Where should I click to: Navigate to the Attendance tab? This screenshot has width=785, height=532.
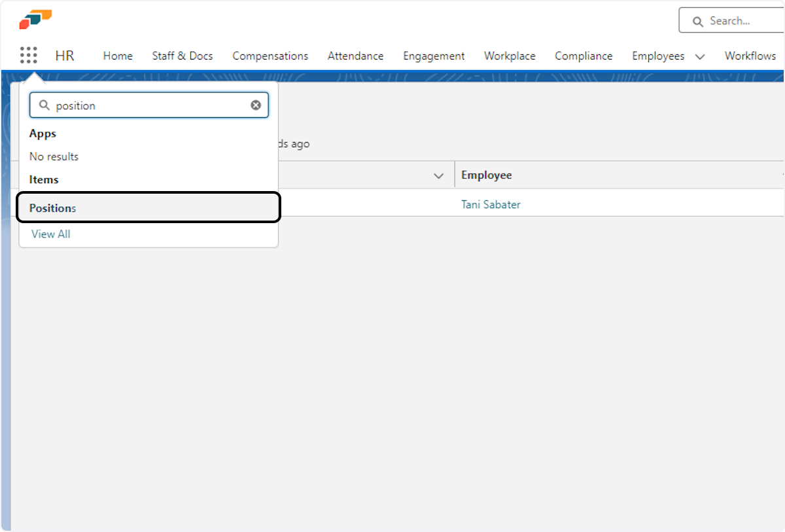click(355, 56)
